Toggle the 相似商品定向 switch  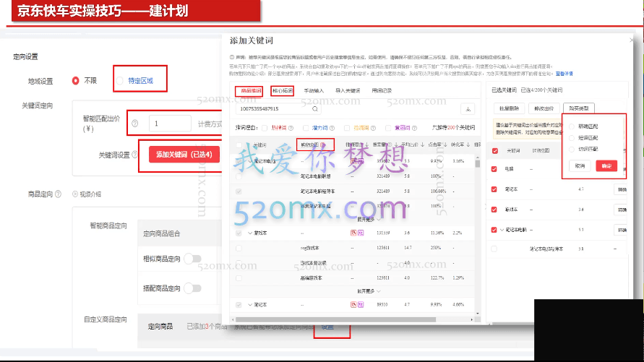192,259
